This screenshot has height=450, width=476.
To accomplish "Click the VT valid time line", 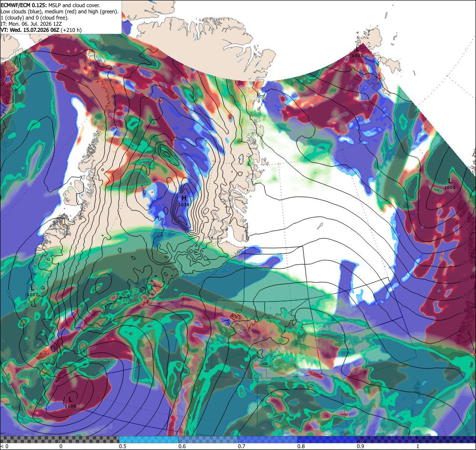I will click(x=41, y=30).
